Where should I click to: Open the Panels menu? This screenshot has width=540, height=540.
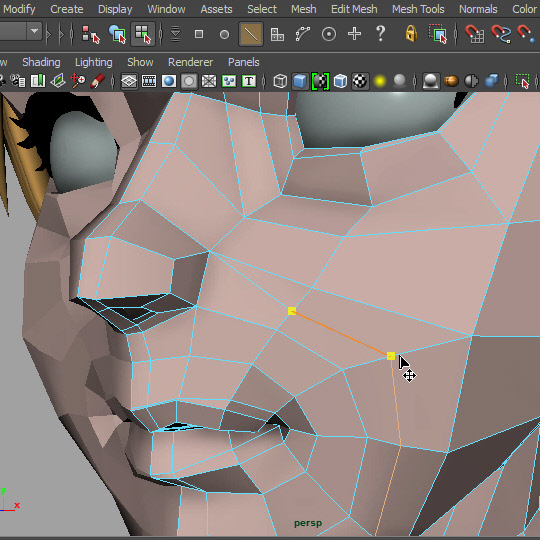coord(243,62)
